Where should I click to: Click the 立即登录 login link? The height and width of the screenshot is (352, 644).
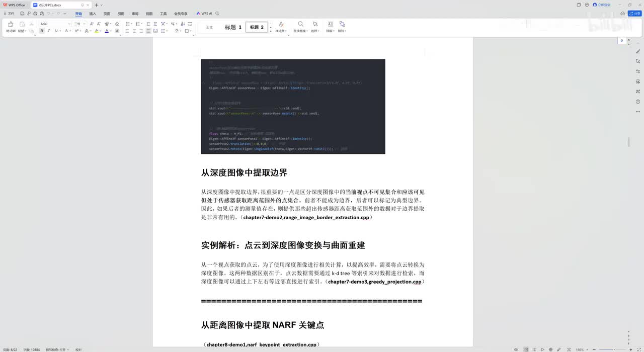[602, 5]
